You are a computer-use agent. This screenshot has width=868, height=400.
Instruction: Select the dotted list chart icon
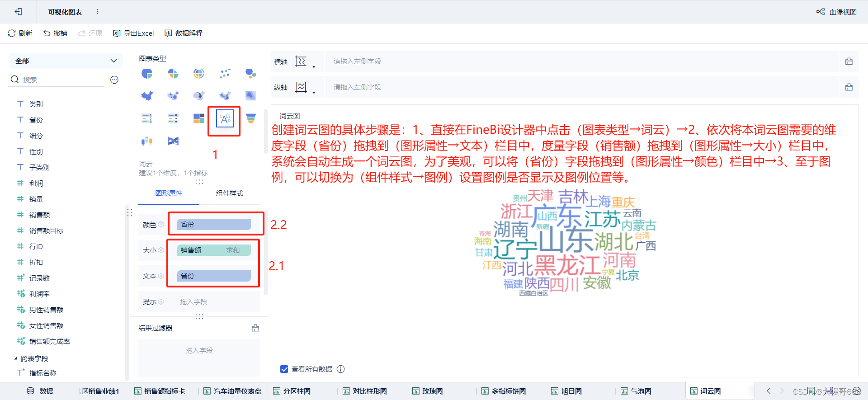173,118
